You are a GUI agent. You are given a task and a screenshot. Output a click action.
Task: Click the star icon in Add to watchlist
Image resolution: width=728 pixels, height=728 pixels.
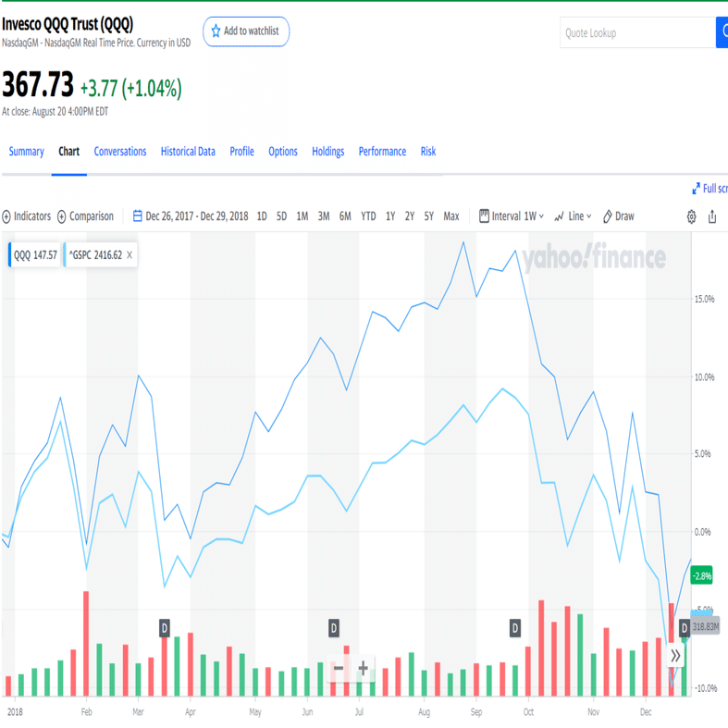(x=216, y=31)
